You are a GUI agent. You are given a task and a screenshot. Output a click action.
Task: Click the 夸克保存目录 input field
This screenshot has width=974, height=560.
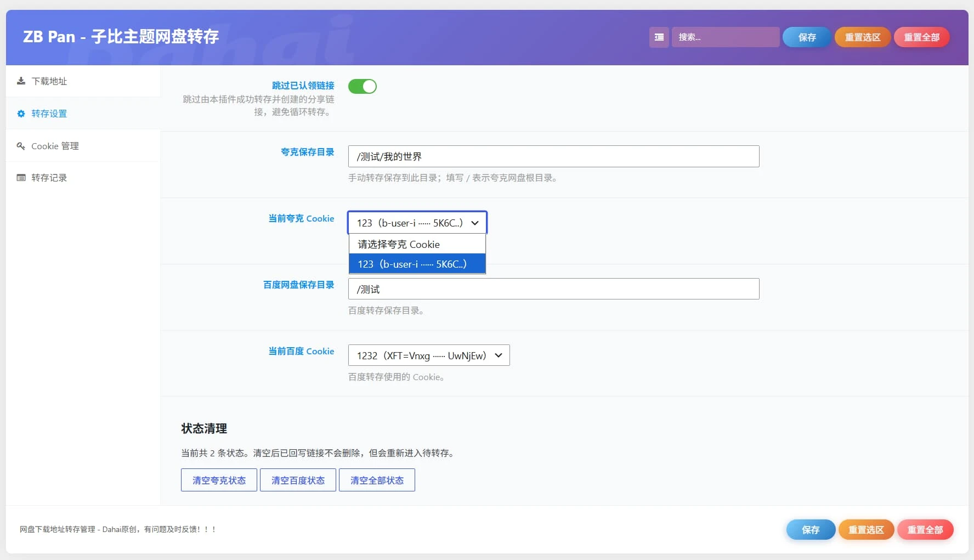(554, 156)
